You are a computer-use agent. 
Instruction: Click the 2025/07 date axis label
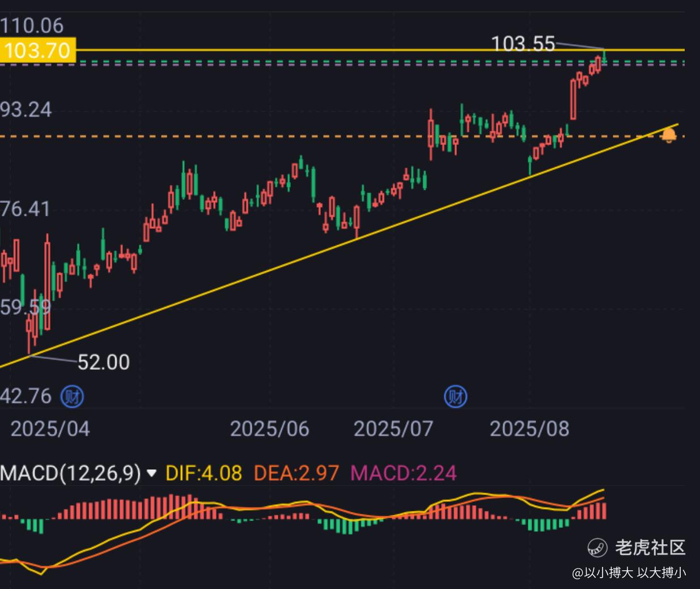click(x=393, y=429)
